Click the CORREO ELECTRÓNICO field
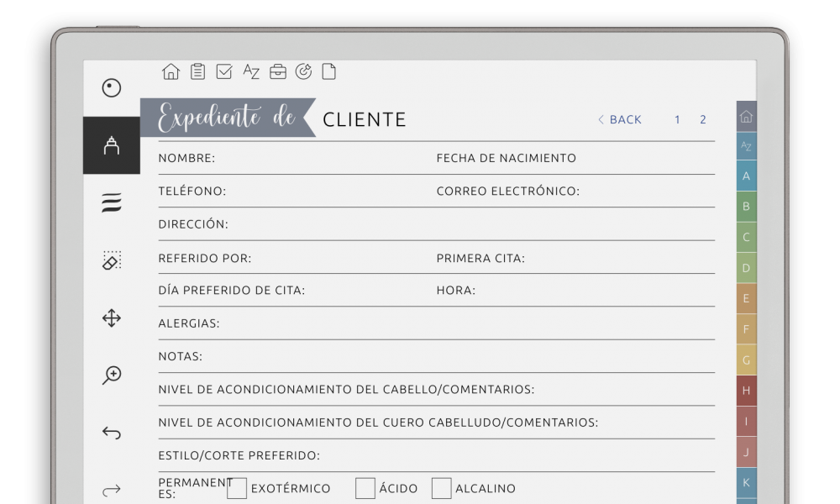 pyautogui.click(x=575, y=192)
